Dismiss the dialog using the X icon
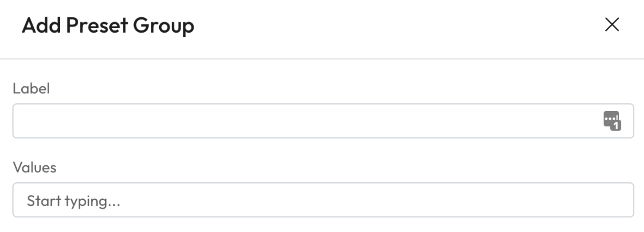Screen dimensions: 644x232 coord(612,25)
